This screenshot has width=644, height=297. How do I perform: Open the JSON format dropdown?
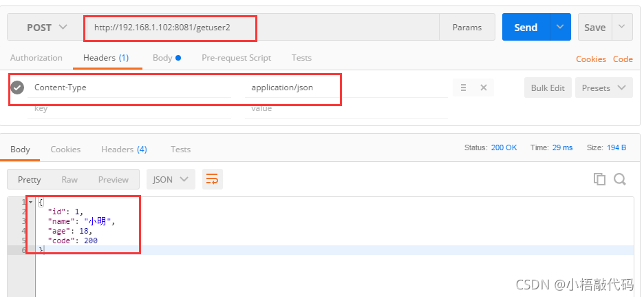point(171,179)
